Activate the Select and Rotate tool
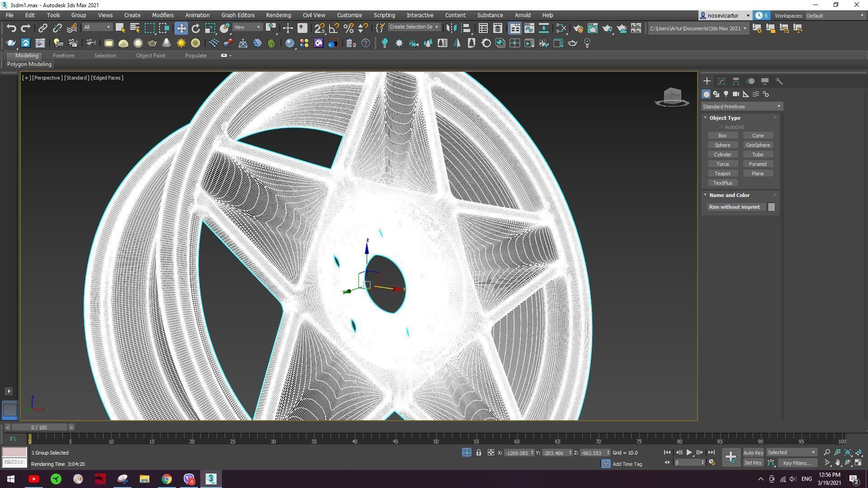The height and width of the screenshot is (488, 868). (x=195, y=28)
